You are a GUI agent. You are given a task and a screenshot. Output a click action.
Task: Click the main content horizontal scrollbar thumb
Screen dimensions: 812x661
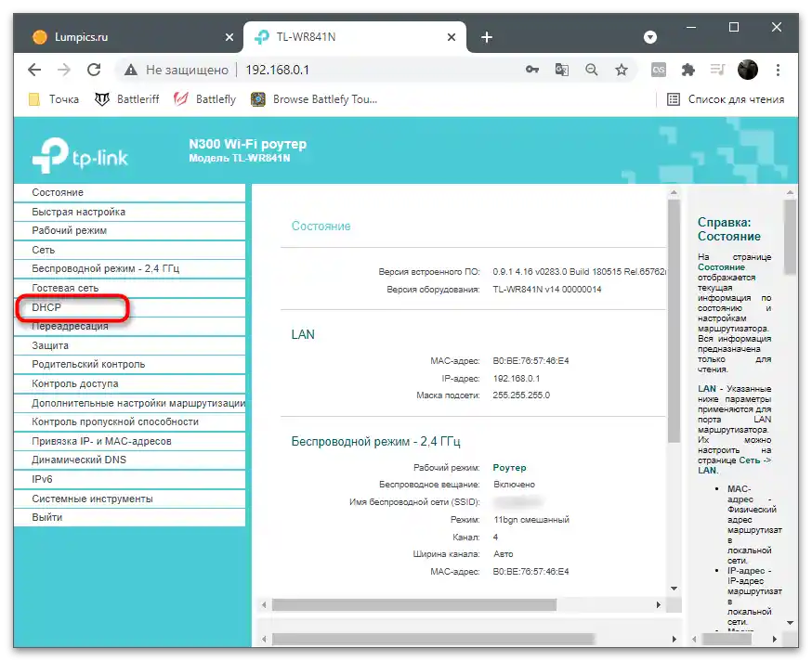coord(413,604)
